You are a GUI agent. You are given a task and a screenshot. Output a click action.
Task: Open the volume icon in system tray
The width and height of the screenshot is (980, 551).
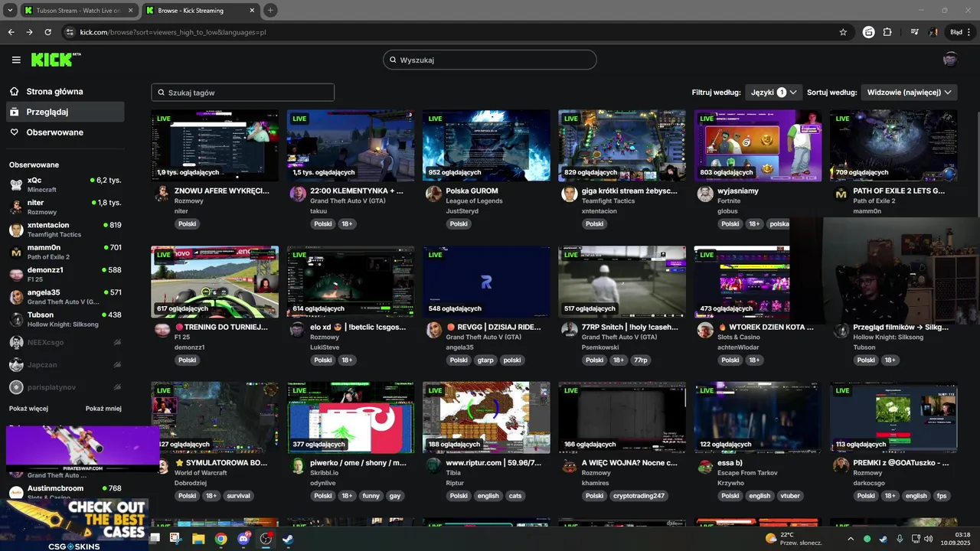tap(929, 539)
